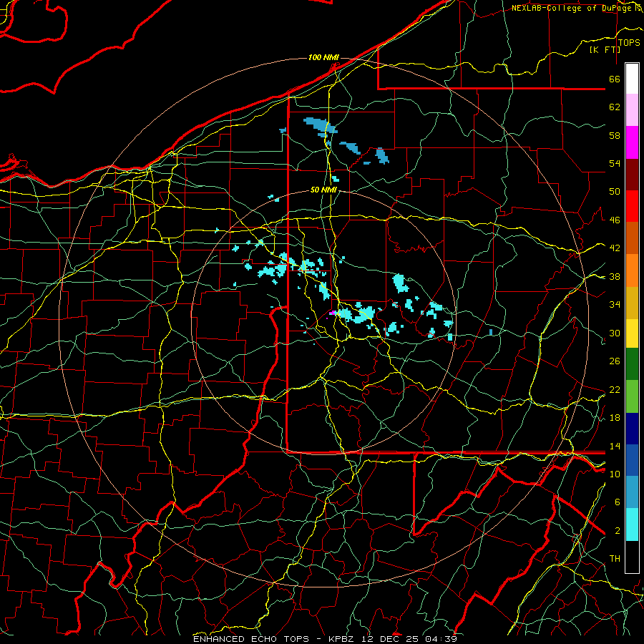Click the medium blue 18 kft legend swatch

(x=632, y=460)
